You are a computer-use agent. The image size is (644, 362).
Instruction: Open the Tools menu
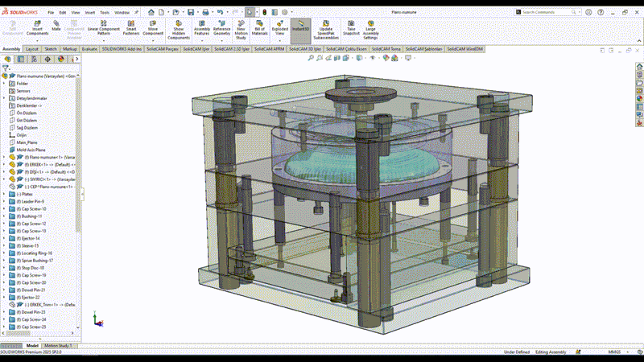pos(105,13)
